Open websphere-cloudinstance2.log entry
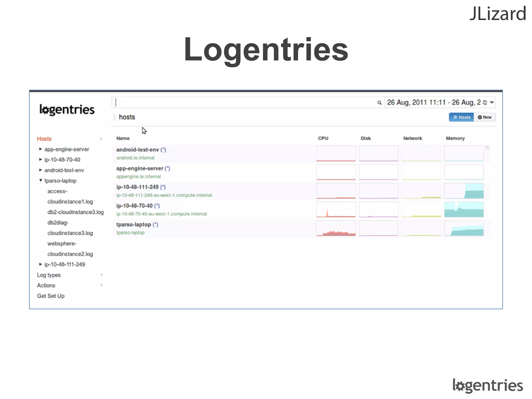 [70, 249]
